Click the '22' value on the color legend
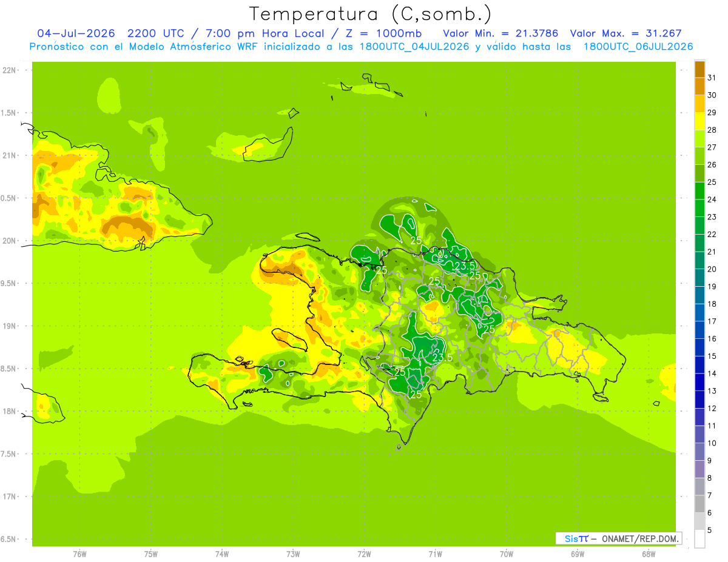728x562 pixels. click(x=712, y=234)
